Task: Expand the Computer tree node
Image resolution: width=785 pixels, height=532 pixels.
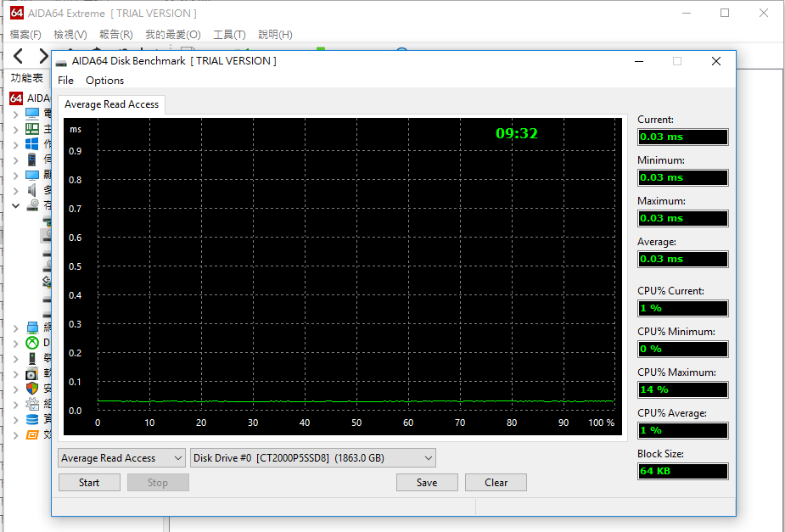Action: pos(16,114)
